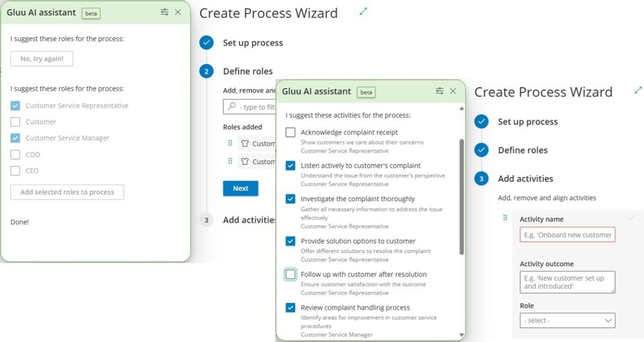The image size is (644, 342).
Task: Click 'Identify areas for improvement' description
Action: [368, 322]
